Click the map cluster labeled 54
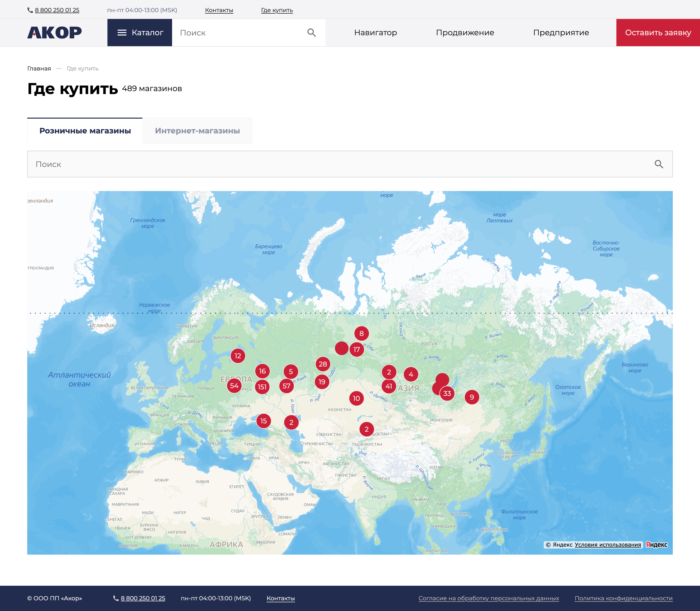700x611 pixels. pyautogui.click(x=234, y=386)
